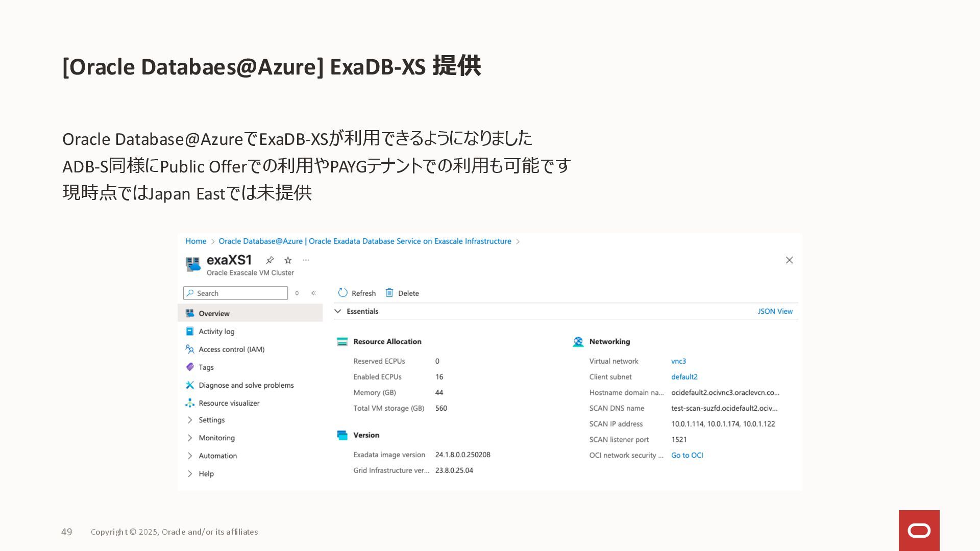Click the pin icon next to exaXS1
Screen dimensions: 980x551
[270, 260]
